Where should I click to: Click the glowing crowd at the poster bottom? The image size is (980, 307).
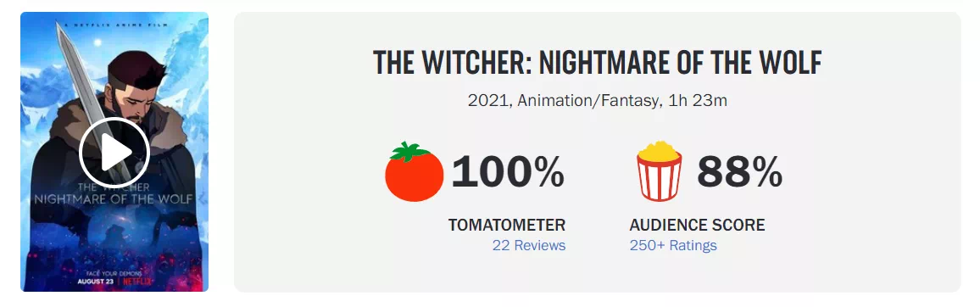[114, 250]
